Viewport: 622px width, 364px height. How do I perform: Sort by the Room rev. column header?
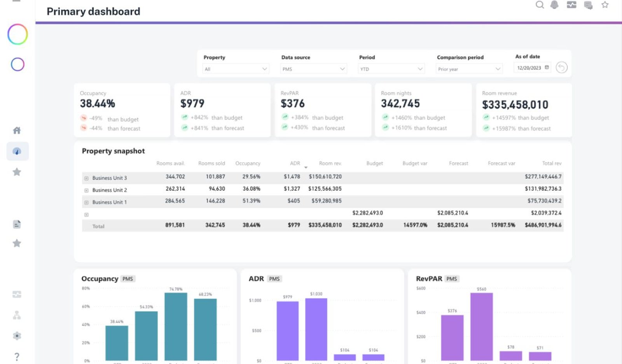pos(330,164)
